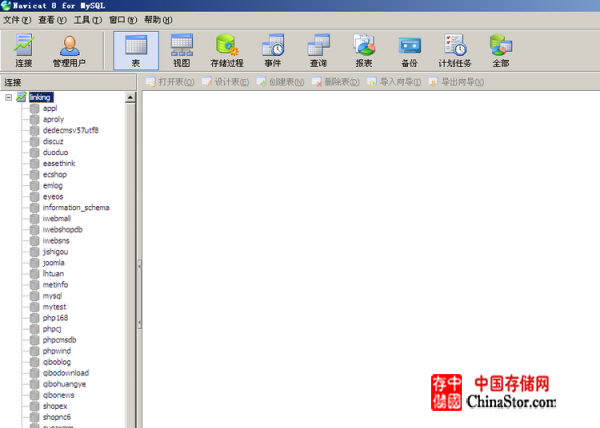The height and width of the screenshot is (428, 600).
Task: Select the qiboblog database
Action: point(57,362)
